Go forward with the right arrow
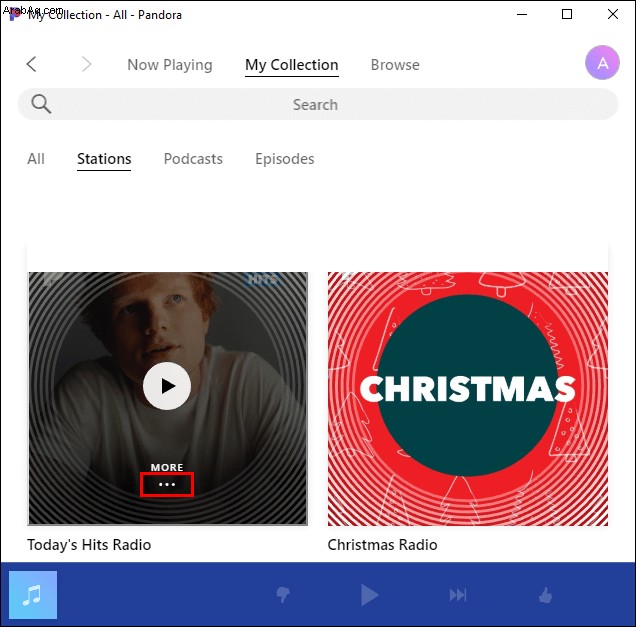 pos(86,64)
